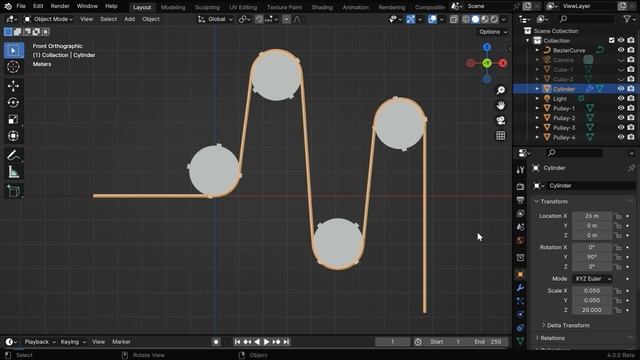Choose the Select Box tool
640x360 pixels.
(x=13, y=50)
